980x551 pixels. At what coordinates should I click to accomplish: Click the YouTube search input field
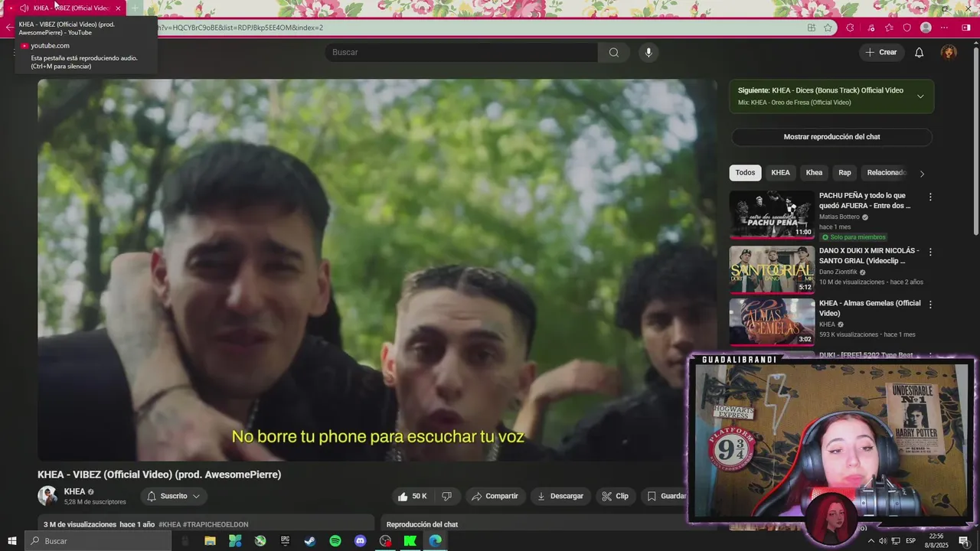pos(462,52)
